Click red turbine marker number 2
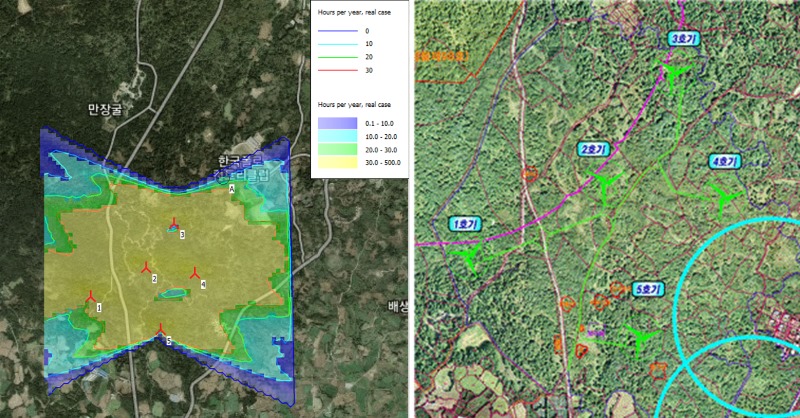 click(x=146, y=267)
